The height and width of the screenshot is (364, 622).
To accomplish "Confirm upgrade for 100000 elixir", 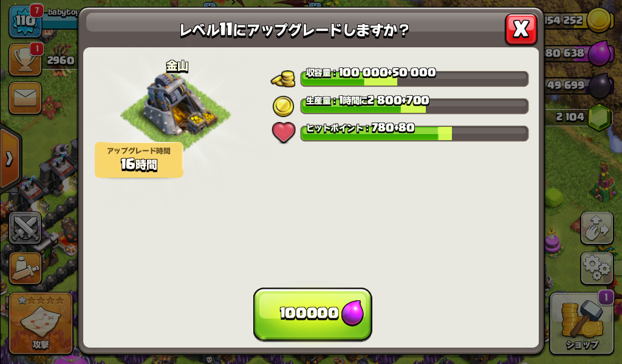I will tap(313, 314).
